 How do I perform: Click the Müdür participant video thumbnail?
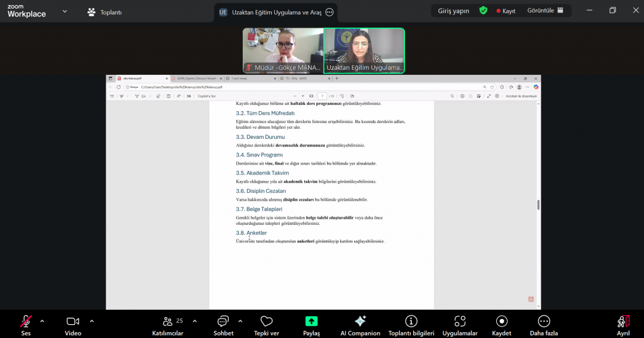point(282,50)
